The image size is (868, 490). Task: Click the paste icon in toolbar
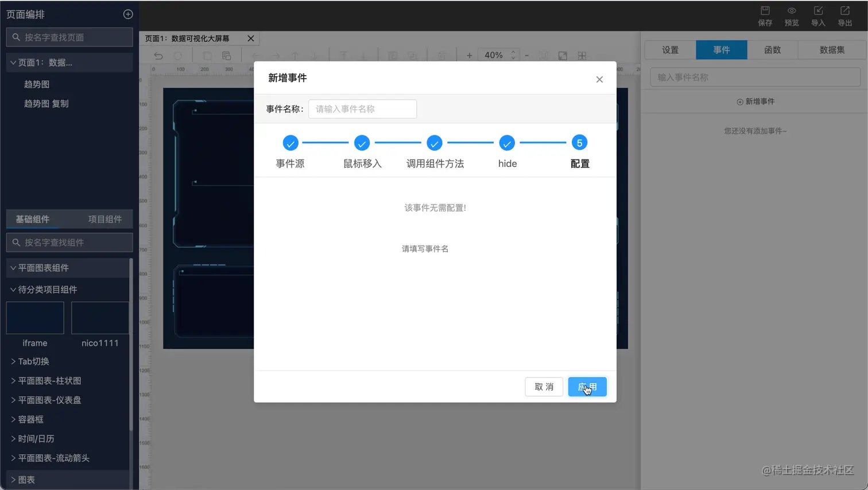pyautogui.click(x=227, y=56)
